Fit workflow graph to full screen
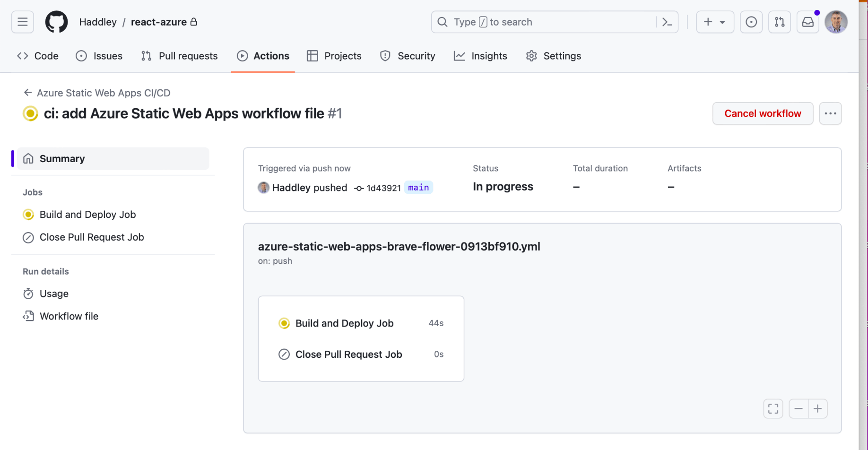The image size is (868, 450). click(773, 408)
